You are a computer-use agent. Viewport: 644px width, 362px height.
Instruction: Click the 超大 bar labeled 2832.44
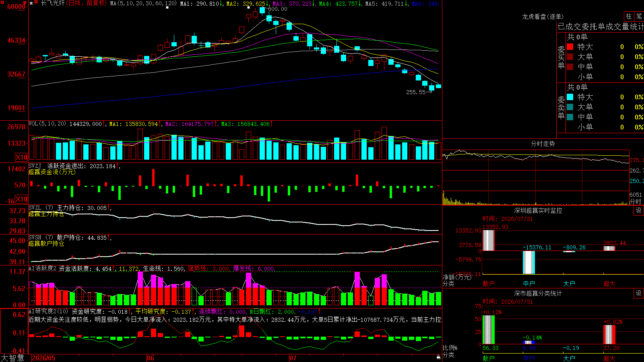[x=609, y=248]
